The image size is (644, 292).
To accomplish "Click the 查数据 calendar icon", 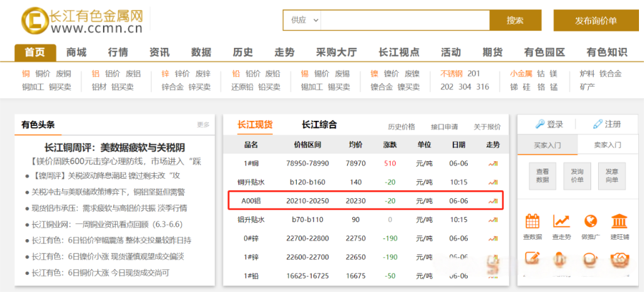I will click(532, 222).
